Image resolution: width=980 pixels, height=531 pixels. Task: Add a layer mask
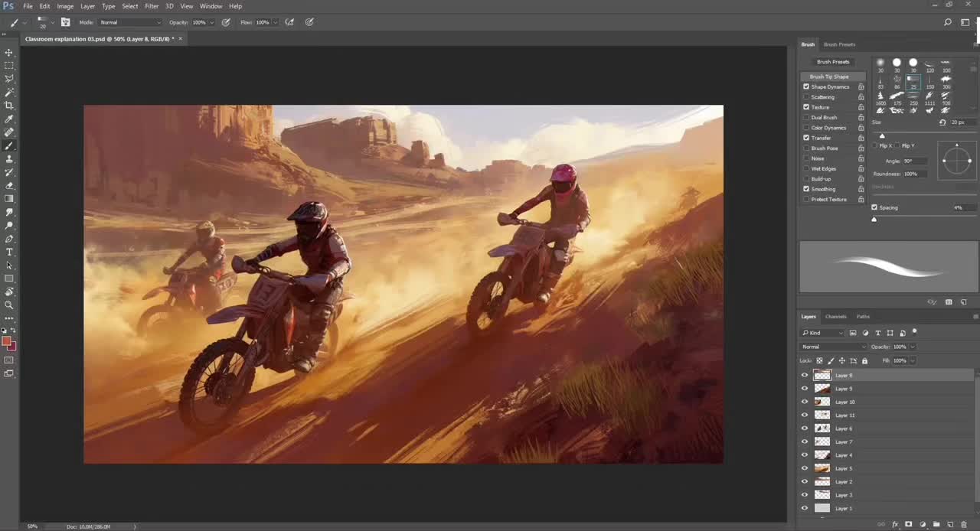click(x=909, y=525)
